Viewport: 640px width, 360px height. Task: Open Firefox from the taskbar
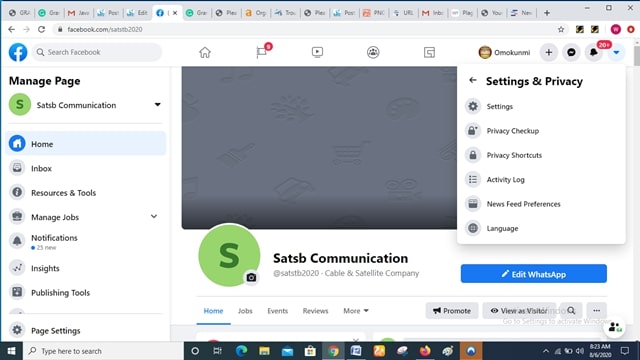(x=425, y=351)
